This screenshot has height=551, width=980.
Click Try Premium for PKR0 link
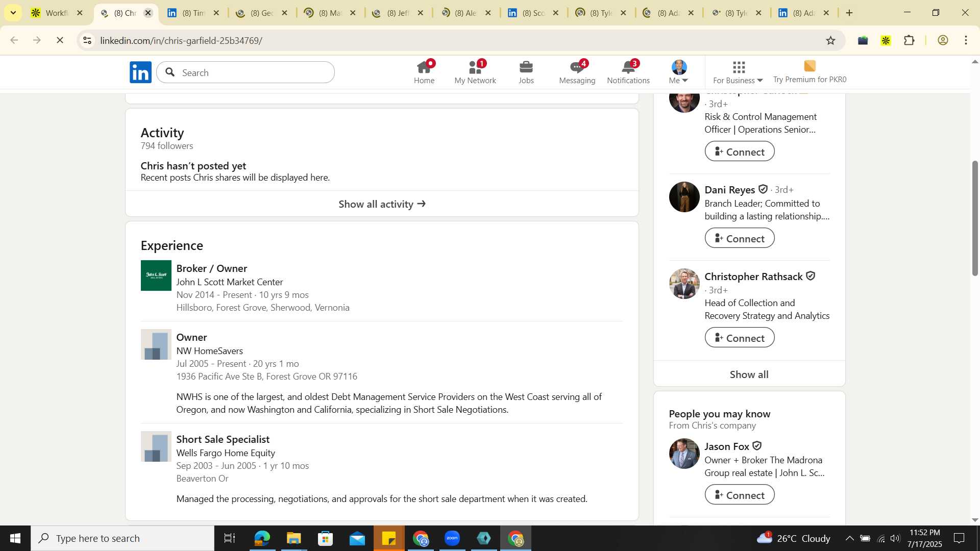click(x=810, y=72)
